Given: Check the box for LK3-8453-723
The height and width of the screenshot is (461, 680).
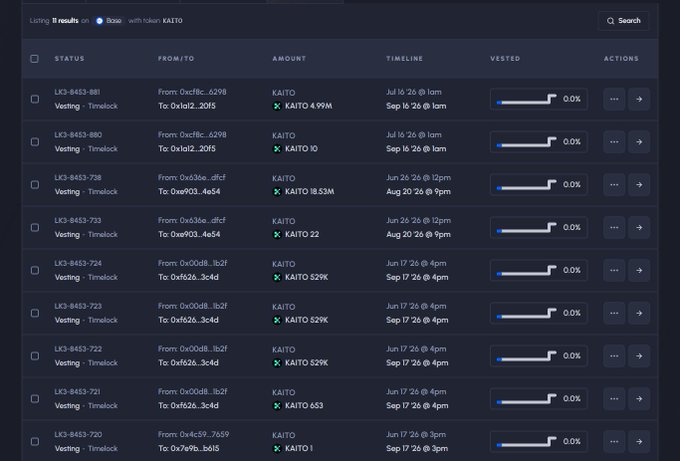Looking at the screenshot, I should coord(35,313).
